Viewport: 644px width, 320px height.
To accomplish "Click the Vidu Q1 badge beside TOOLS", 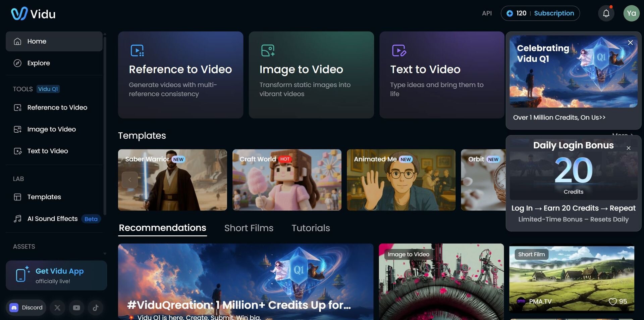I will 48,89.
